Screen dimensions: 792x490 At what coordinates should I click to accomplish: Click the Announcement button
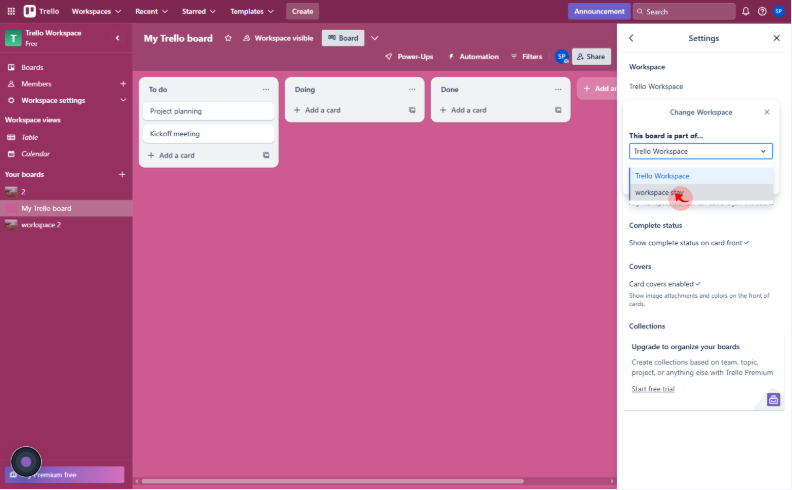[x=599, y=11]
